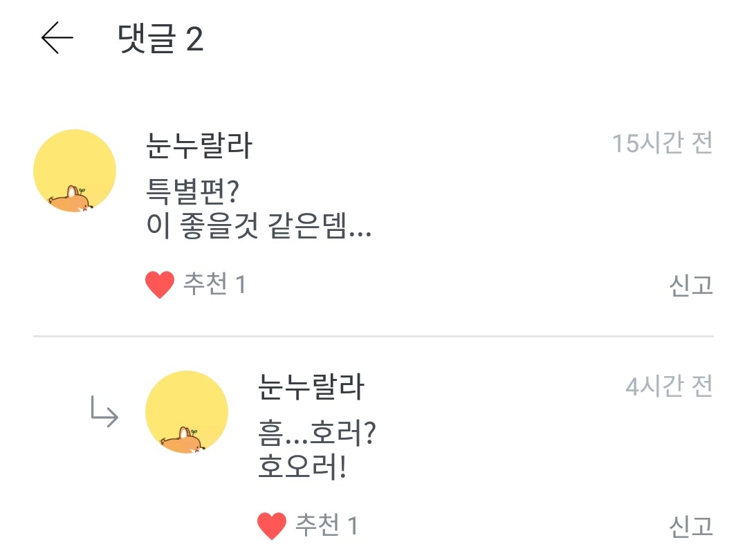Click the 4시간 전 timestamp

coord(669,386)
